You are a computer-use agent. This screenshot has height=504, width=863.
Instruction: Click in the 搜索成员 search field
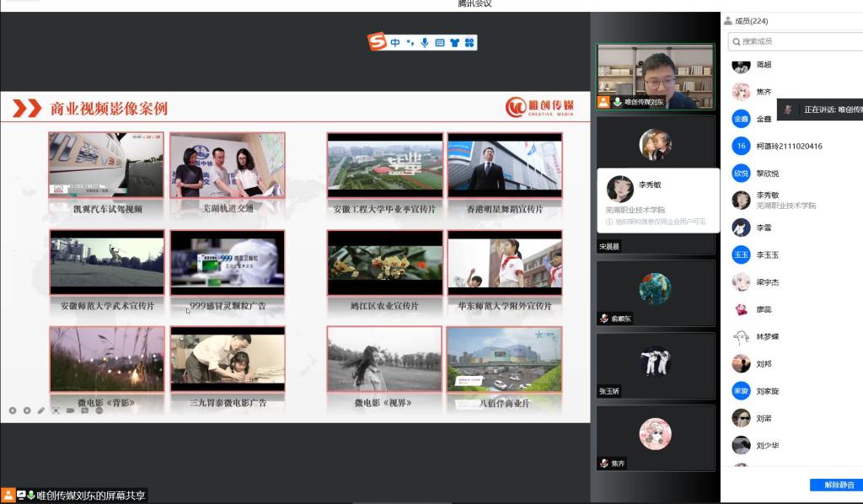pyautogui.click(x=796, y=41)
